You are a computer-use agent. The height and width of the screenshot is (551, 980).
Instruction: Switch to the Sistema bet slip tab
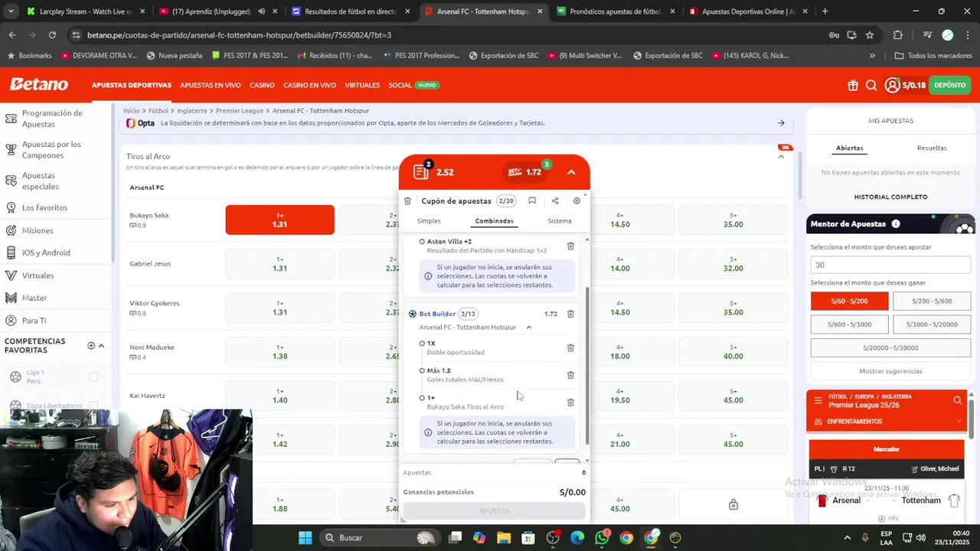(559, 221)
